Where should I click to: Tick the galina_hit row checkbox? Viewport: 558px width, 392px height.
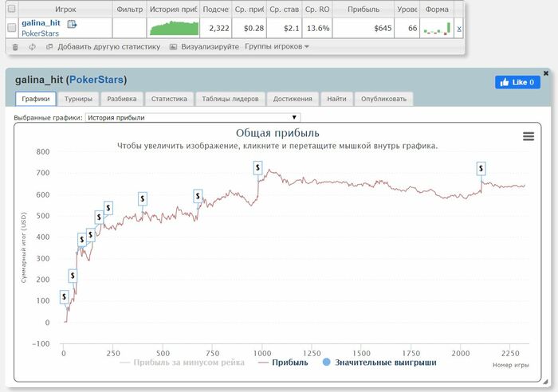[11, 27]
